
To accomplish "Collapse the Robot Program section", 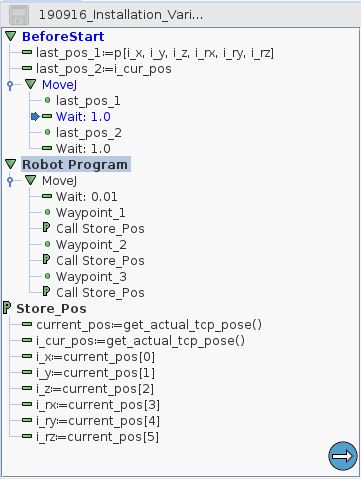I will [11, 164].
